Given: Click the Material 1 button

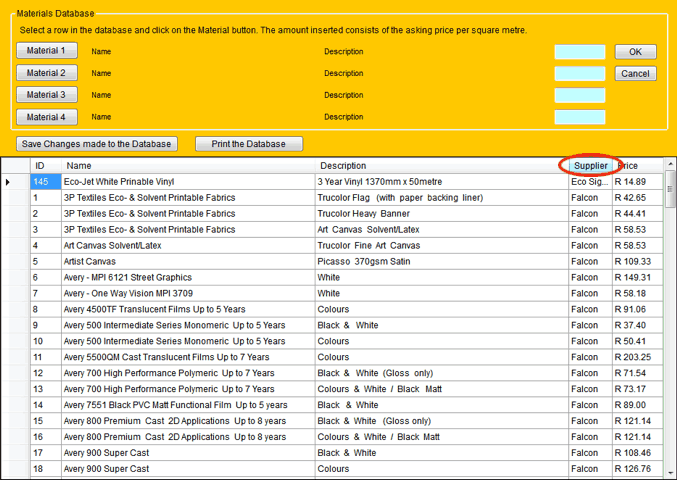Looking at the screenshot, I should click(47, 51).
